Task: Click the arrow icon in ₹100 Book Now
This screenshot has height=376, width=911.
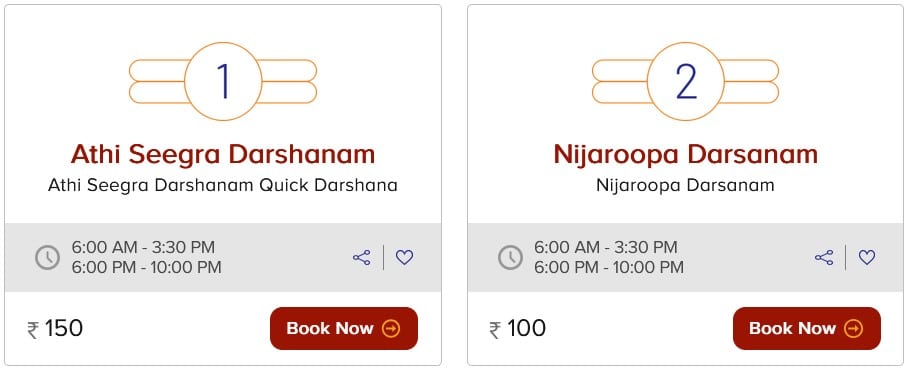Action: click(x=853, y=329)
